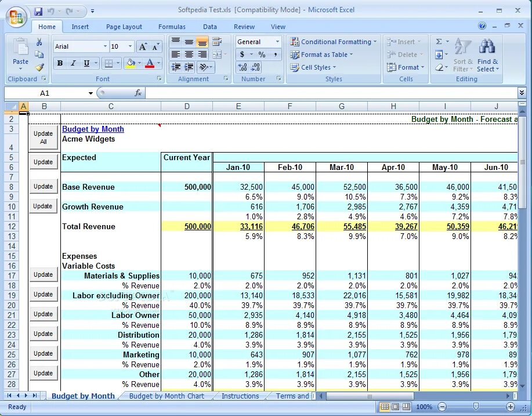This screenshot has height=416, width=532.
Task: Save the workbook with Quick Access Save
Action: point(38,11)
